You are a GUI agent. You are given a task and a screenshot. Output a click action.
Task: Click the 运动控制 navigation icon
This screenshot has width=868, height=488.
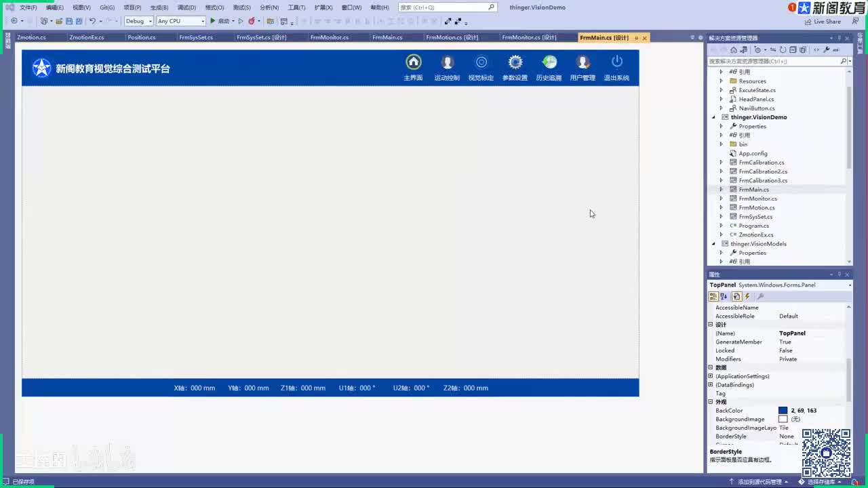[x=447, y=62]
